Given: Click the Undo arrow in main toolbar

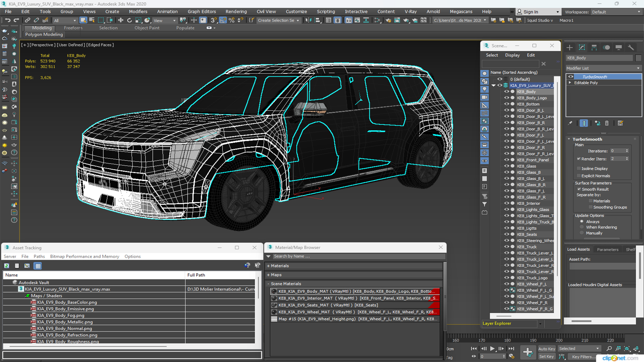Looking at the screenshot, I should coord(7,20).
